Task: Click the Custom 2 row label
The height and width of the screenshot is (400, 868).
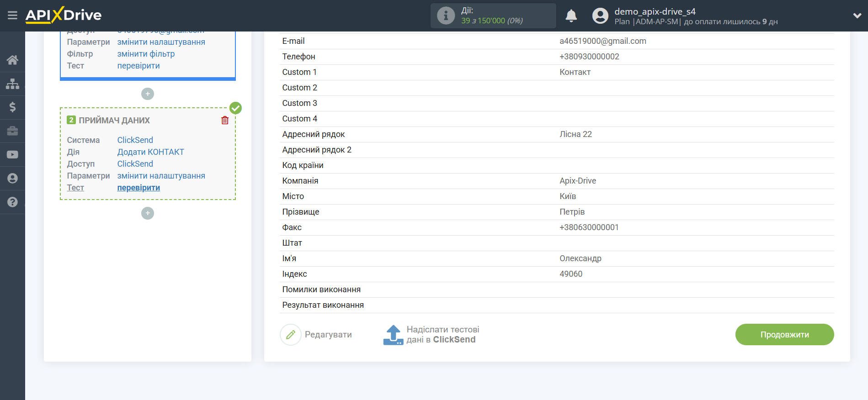Action: [x=299, y=88]
